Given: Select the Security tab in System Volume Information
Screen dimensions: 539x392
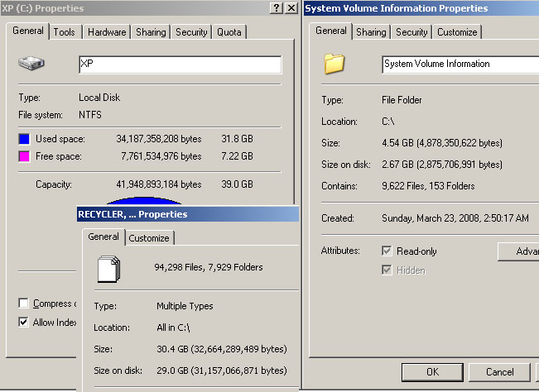Looking at the screenshot, I should tap(411, 32).
